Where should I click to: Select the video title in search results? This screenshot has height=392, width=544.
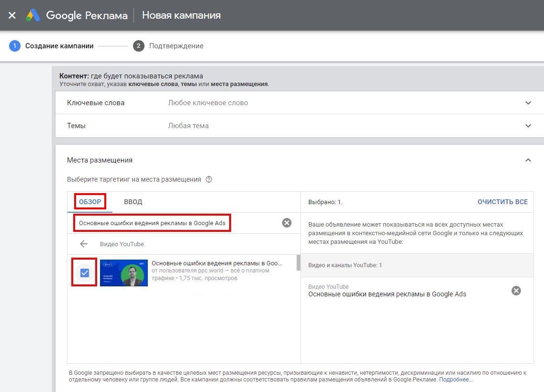(217, 263)
